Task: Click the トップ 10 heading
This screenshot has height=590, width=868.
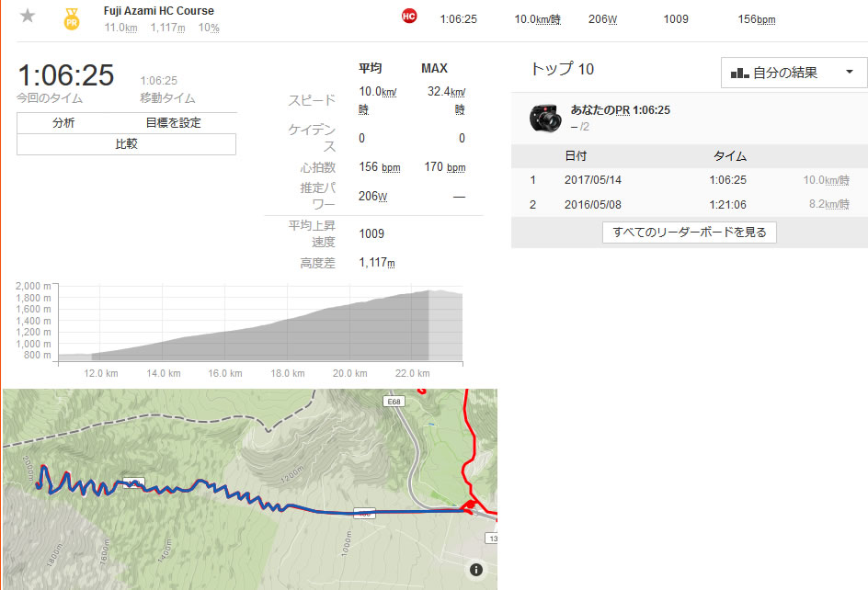Action: [562, 69]
